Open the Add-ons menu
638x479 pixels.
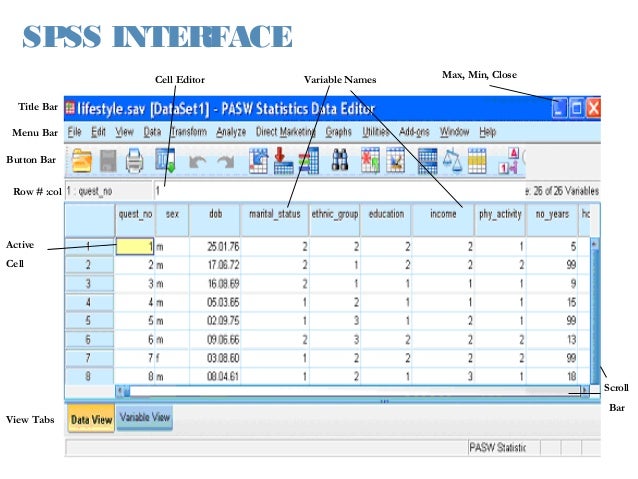414,132
